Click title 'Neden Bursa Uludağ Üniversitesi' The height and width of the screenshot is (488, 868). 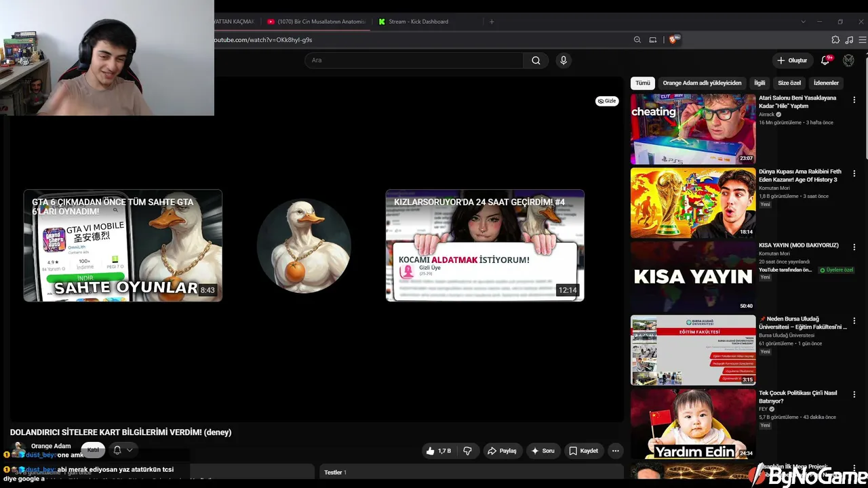click(x=803, y=323)
